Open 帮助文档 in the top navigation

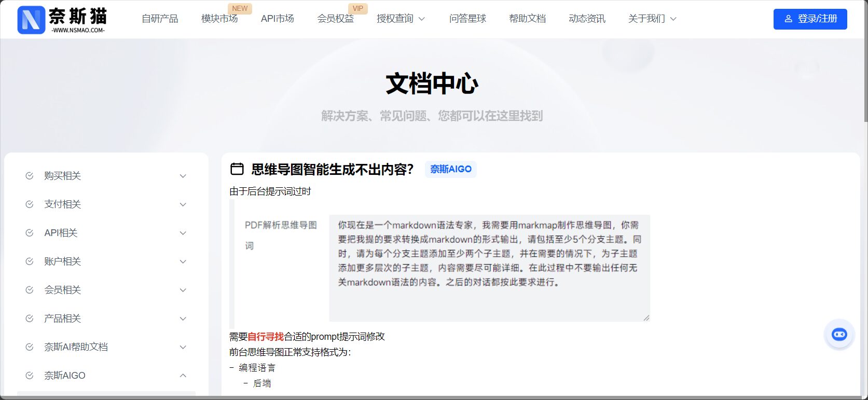point(527,19)
